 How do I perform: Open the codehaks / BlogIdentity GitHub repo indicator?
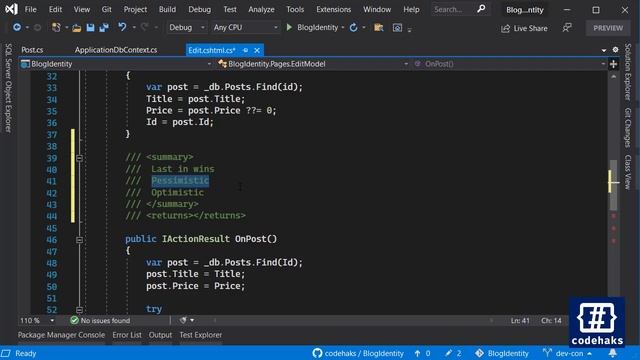click(358, 353)
